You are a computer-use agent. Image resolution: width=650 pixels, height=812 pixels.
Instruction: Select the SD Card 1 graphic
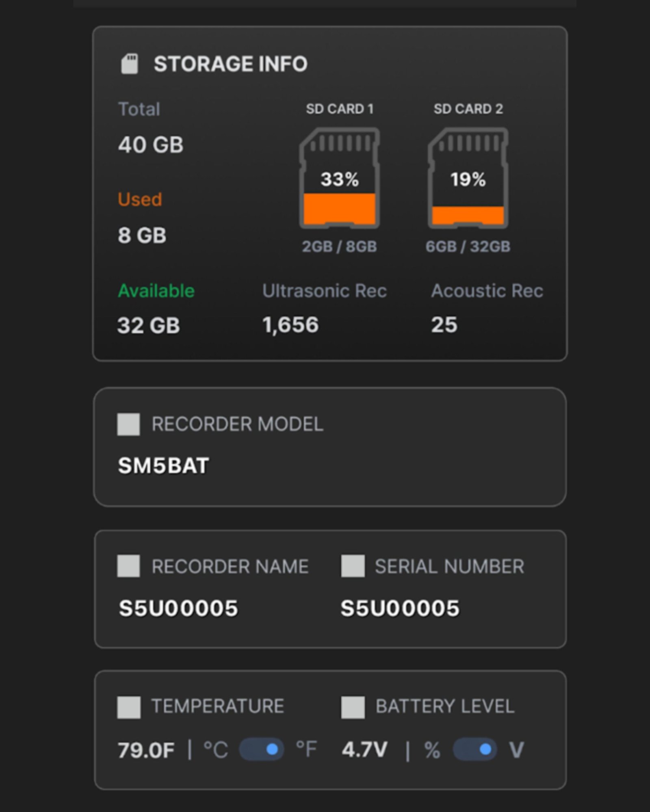coord(340,179)
